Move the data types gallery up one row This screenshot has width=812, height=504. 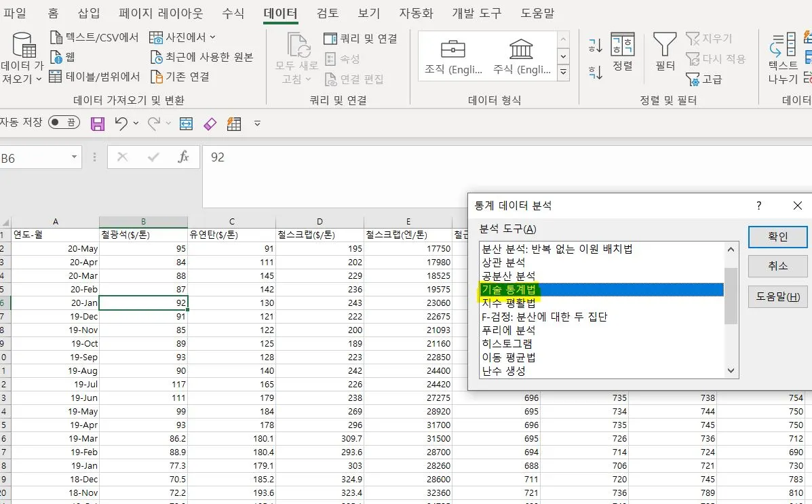563,39
